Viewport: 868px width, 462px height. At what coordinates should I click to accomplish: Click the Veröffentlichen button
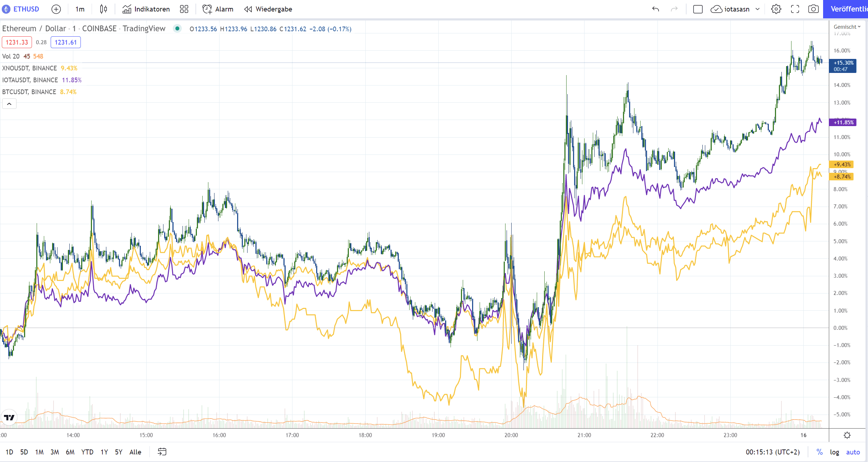[846, 9]
